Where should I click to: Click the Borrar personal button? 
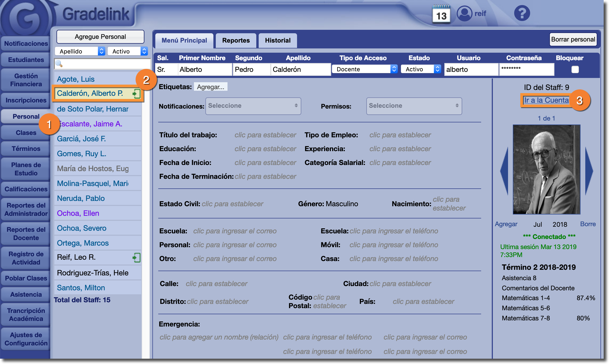(573, 39)
